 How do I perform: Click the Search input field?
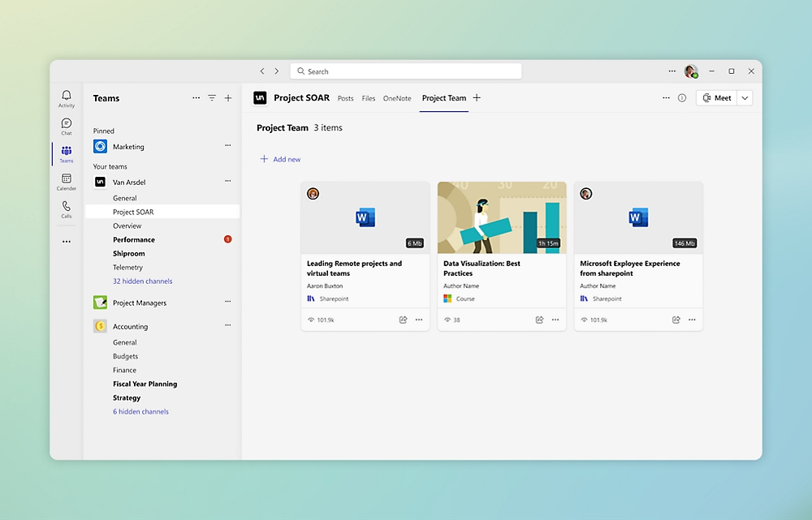tap(406, 71)
